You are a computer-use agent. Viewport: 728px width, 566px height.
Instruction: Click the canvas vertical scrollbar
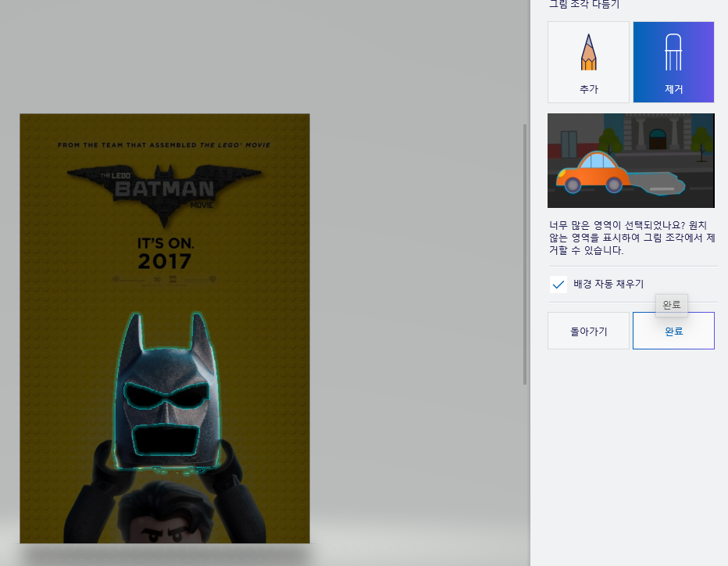(525, 254)
